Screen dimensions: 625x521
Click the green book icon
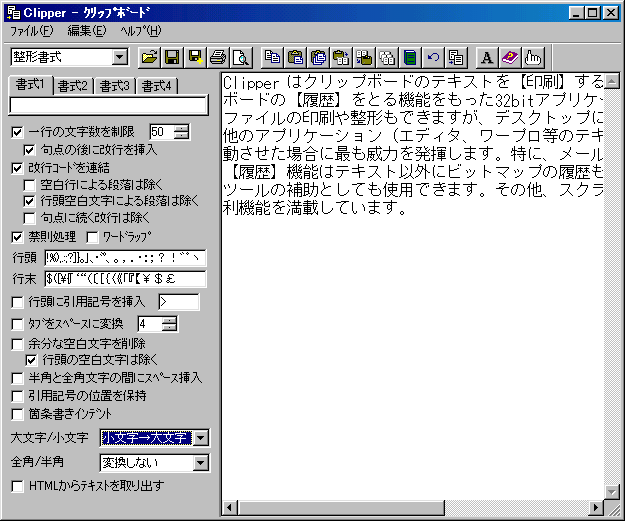pos(410,58)
